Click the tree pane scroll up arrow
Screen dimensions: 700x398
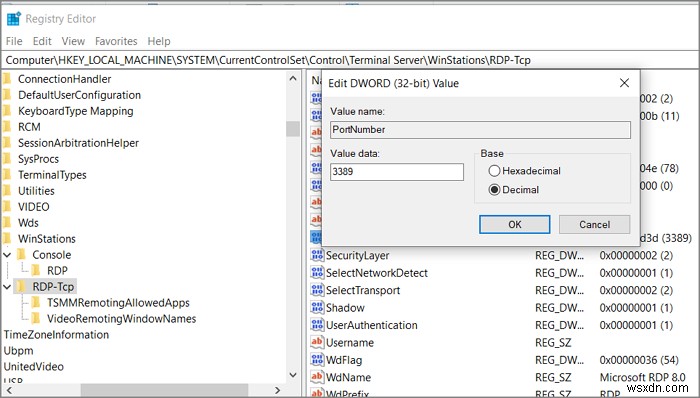click(293, 79)
